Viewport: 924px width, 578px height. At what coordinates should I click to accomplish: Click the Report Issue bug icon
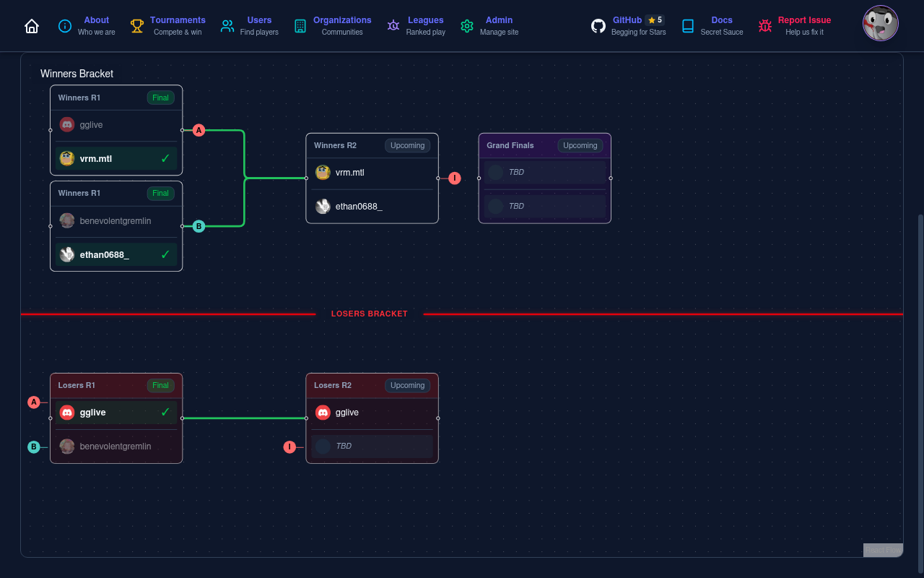(765, 25)
